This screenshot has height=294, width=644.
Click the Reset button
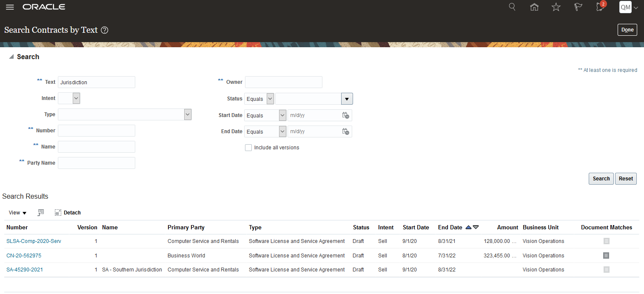pyautogui.click(x=626, y=179)
